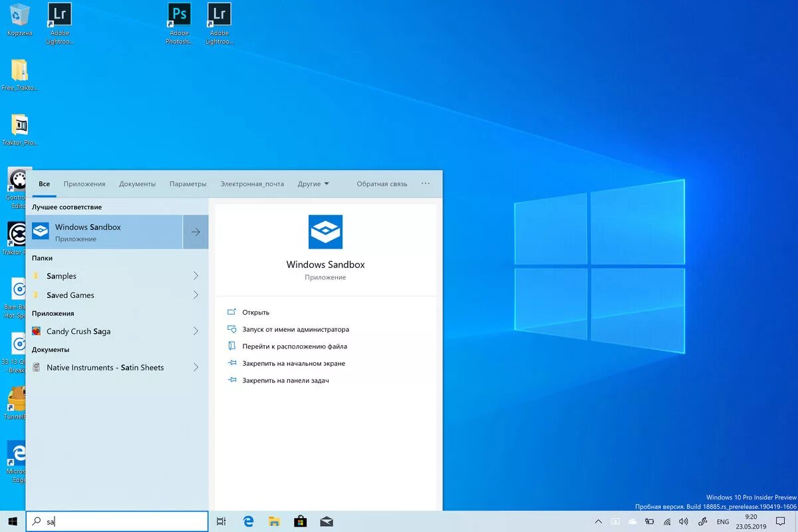798x532 pixels.
Task: Select the Saved Games folder result
Action: coord(117,295)
